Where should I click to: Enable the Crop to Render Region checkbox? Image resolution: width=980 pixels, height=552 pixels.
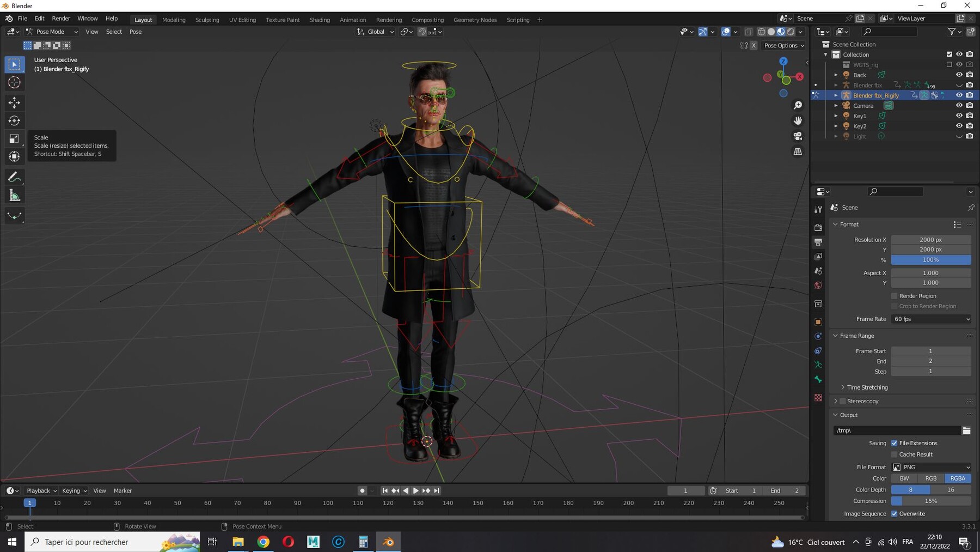point(895,306)
